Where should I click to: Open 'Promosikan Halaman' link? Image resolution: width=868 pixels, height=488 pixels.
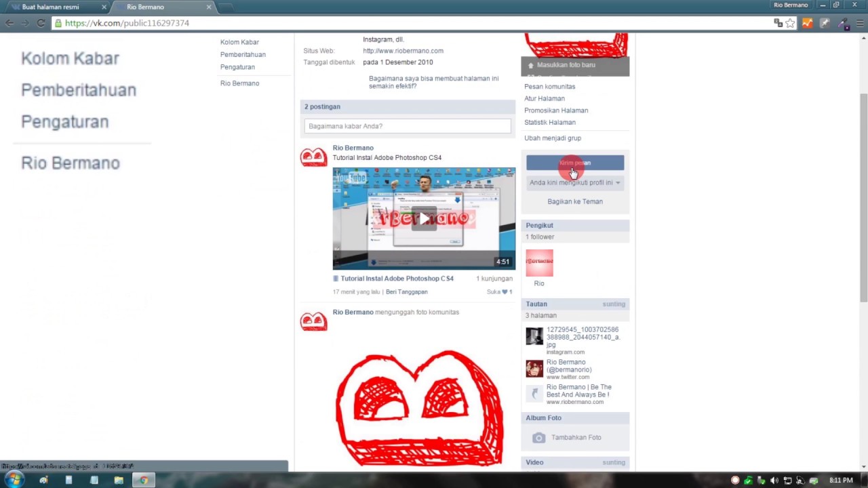(556, 110)
